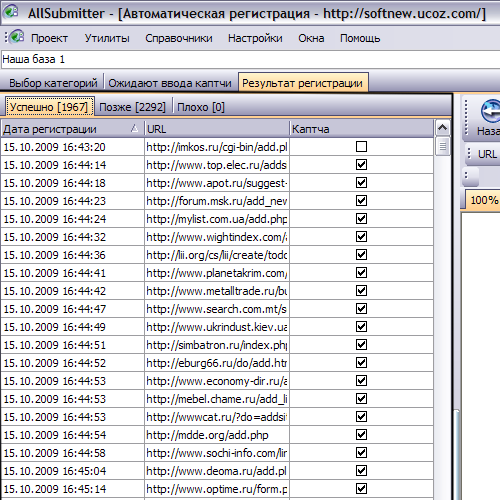Select the Успешно [1967] subtab
This screenshot has height=500, width=500.
49,107
